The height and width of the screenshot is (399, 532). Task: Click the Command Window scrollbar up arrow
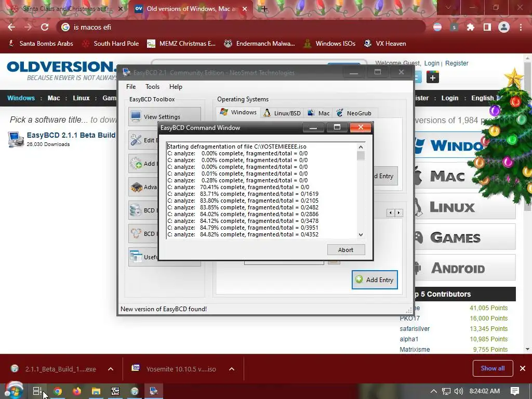point(361,147)
